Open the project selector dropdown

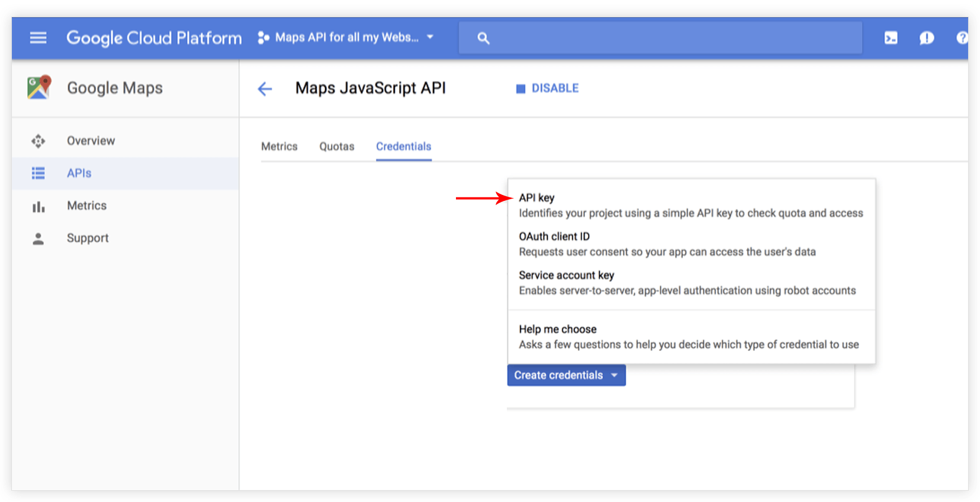click(346, 38)
